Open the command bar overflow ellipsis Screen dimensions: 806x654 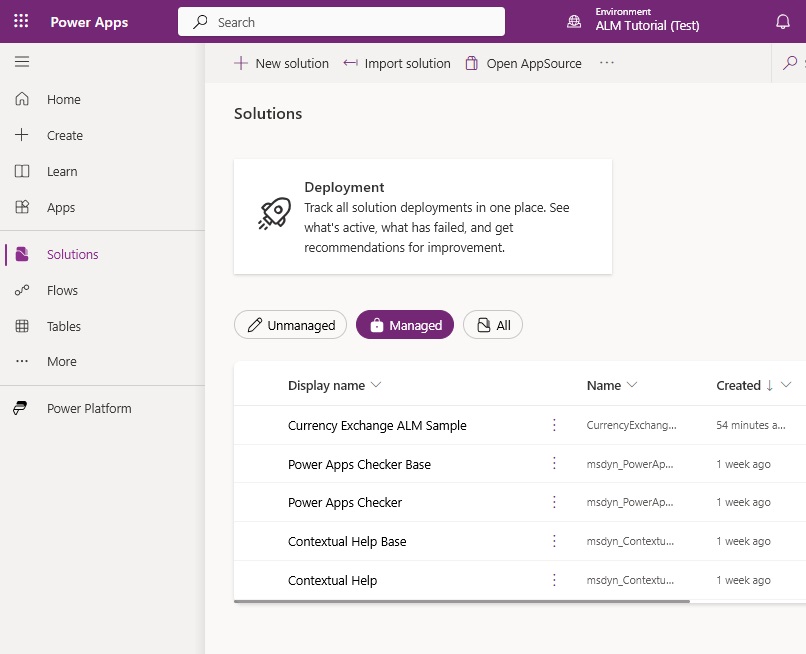click(607, 63)
